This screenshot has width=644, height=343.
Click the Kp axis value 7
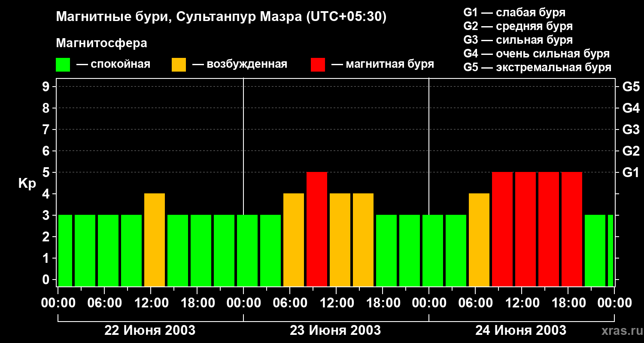click(47, 129)
